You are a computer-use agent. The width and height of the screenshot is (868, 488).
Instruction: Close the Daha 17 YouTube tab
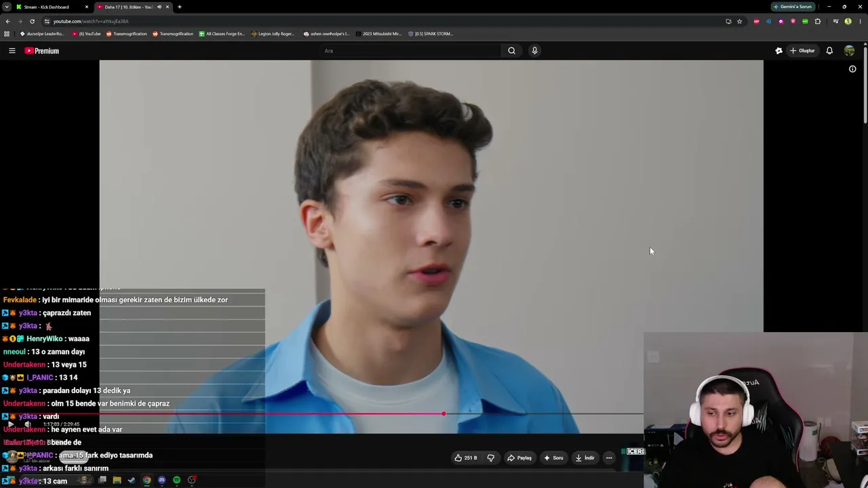167,7
